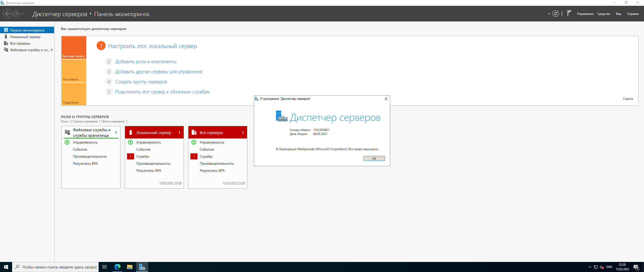Image resolution: width=644 pixels, height=272 pixels.
Task: Click green Управляемость icon in Локальный сервер tile
Action: click(x=131, y=142)
